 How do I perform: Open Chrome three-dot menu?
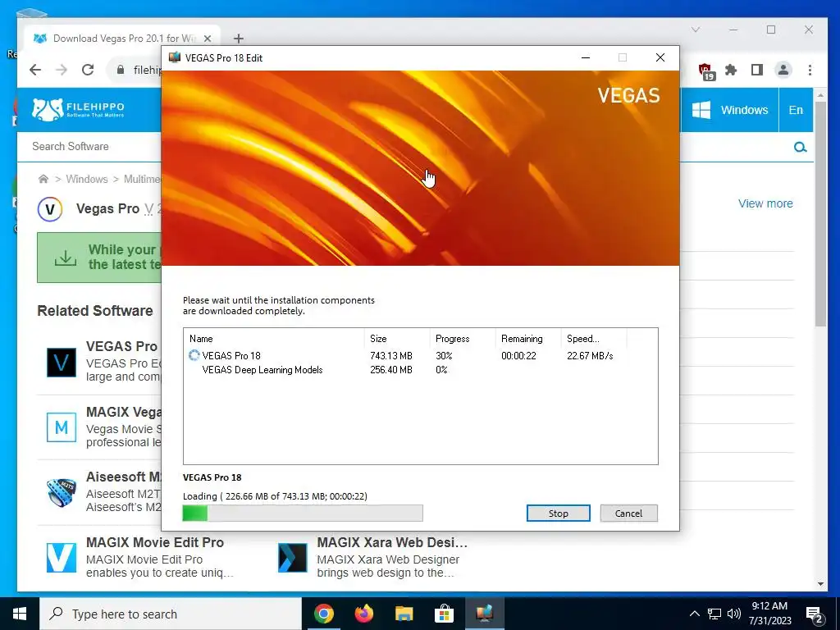click(810, 70)
